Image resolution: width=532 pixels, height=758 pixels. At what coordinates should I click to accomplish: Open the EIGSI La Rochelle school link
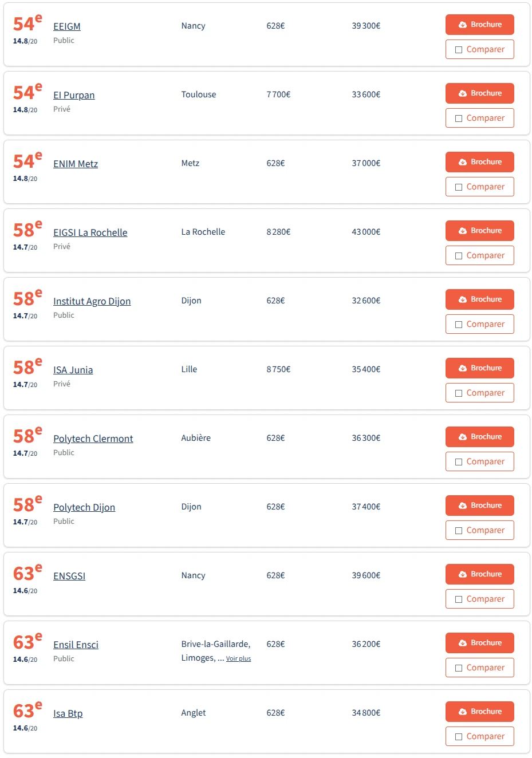pos(90,232)
